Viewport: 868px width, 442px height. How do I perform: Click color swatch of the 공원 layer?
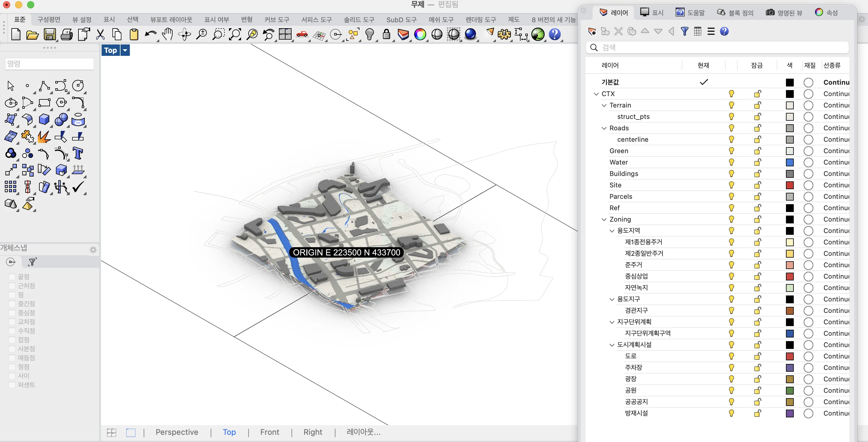(x=790, y=390)
